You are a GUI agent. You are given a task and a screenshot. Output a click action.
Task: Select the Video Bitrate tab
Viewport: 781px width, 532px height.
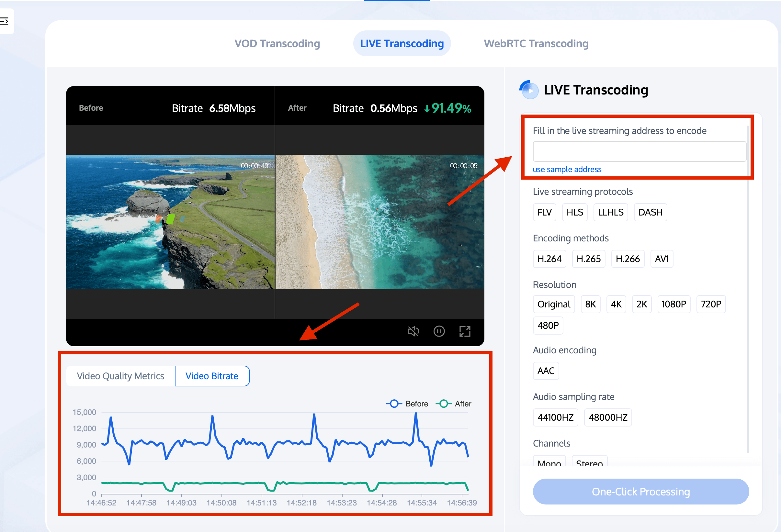tap(212, 376)
